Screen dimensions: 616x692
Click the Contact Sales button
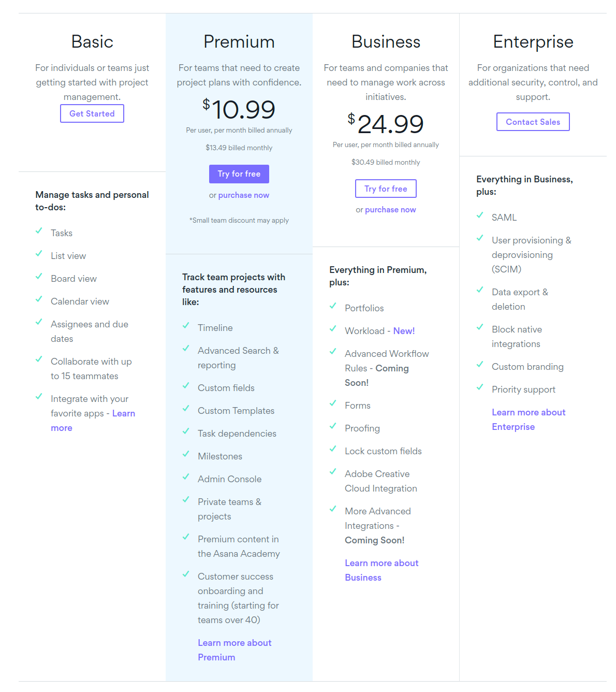tap(533, 122)
